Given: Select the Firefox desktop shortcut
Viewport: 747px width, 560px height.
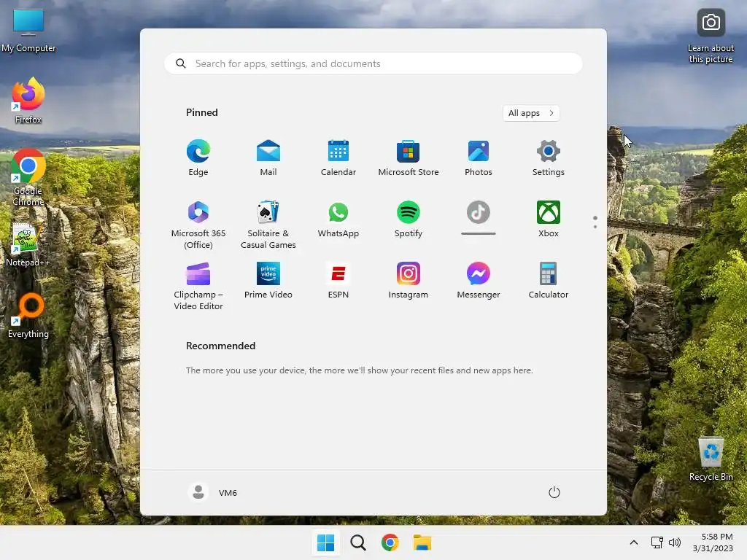Looking at the screenshot, I should (x=28, y=101).
